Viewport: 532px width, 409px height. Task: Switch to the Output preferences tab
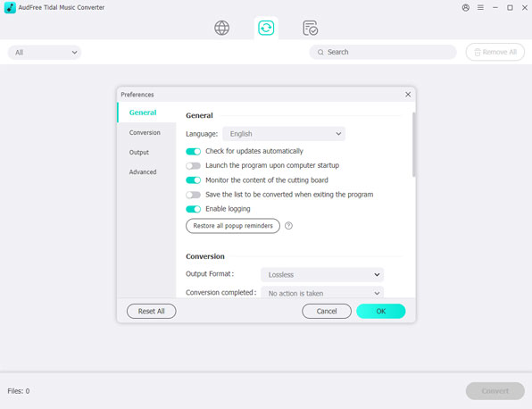click(x=138, y=152)
